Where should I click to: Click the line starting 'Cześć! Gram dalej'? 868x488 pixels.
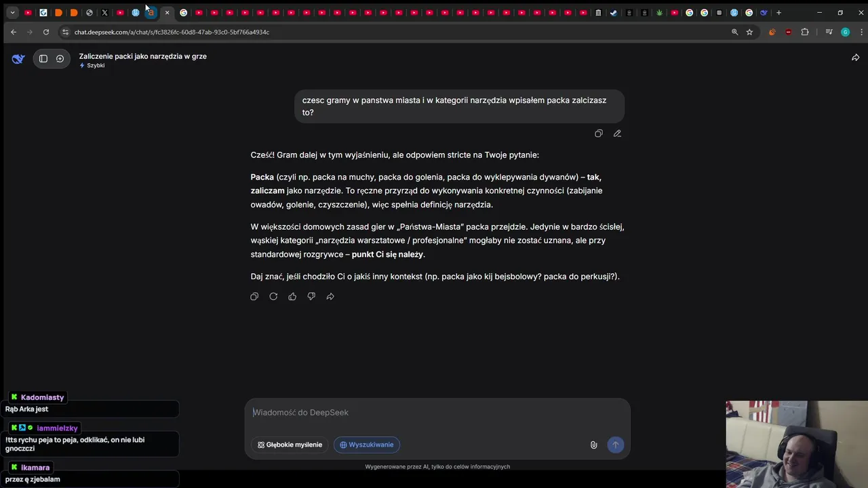coord(395,155)
